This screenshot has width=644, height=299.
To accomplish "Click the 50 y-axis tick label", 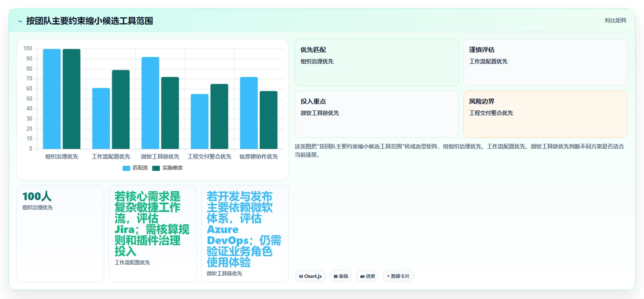I will (29, 99).
